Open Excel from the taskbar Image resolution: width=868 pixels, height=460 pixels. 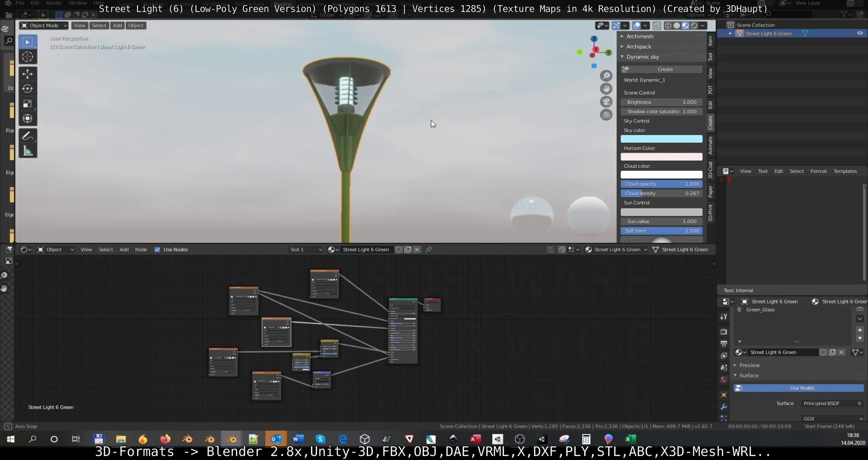[x=630, y=439]
